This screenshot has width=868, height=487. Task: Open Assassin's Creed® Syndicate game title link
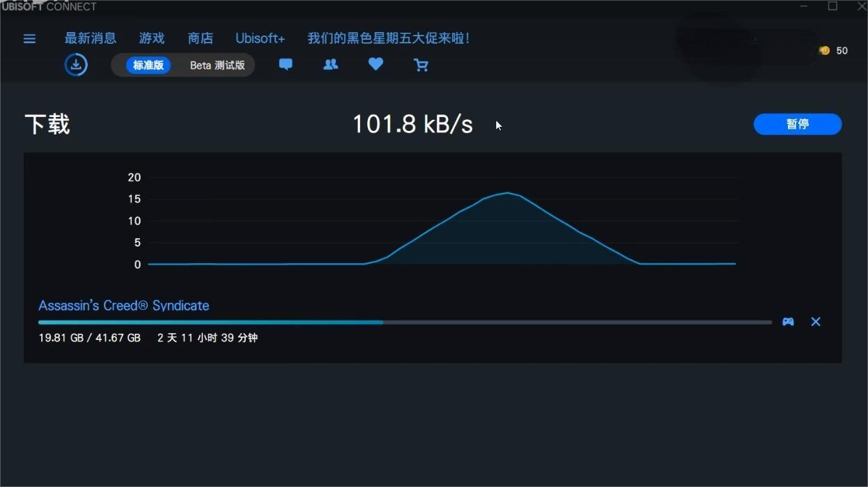(124, 306)
